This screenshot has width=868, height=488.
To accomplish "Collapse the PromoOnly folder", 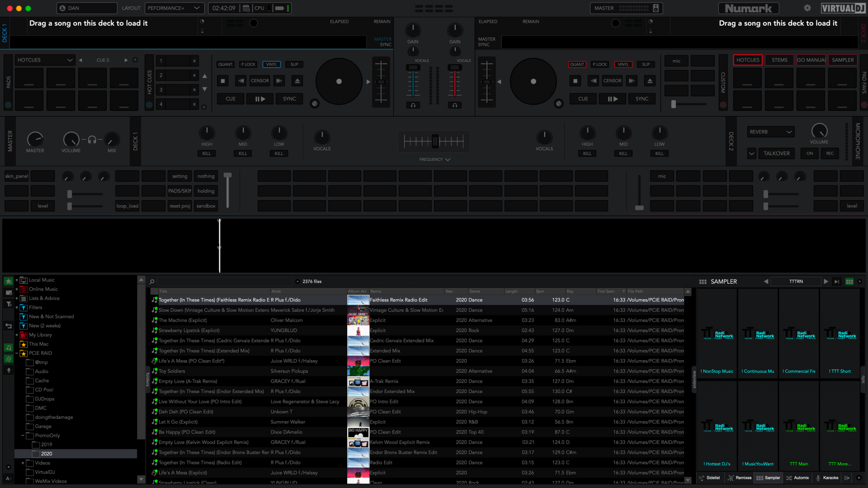I will [23, 436].
